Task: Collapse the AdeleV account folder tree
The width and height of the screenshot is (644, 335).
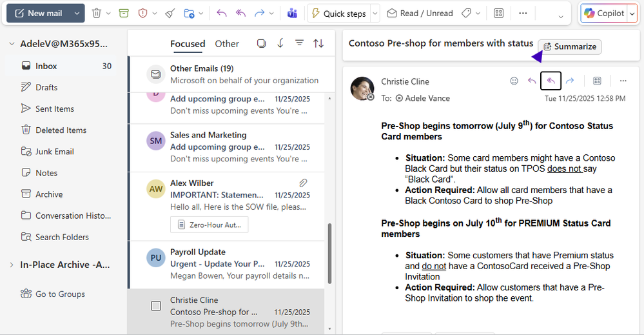Action: pos(12,44)
